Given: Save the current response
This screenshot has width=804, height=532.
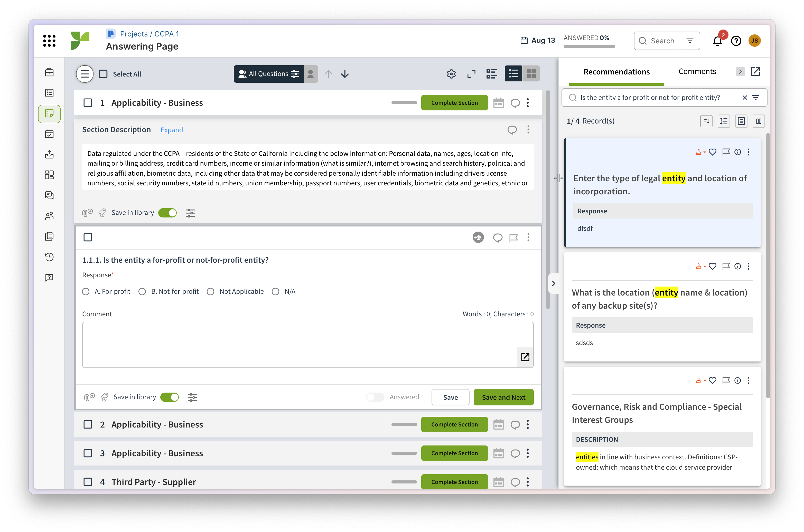Looking at the screenshot, I should click(x=450, y=397).
